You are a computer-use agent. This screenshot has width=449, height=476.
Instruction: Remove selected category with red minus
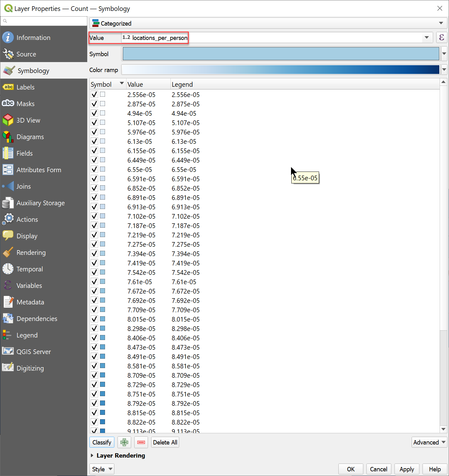(x=141, y=442)
